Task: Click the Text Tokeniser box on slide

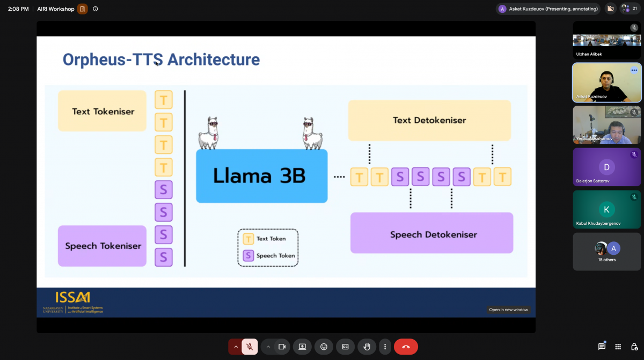Action: pos(102,111)
